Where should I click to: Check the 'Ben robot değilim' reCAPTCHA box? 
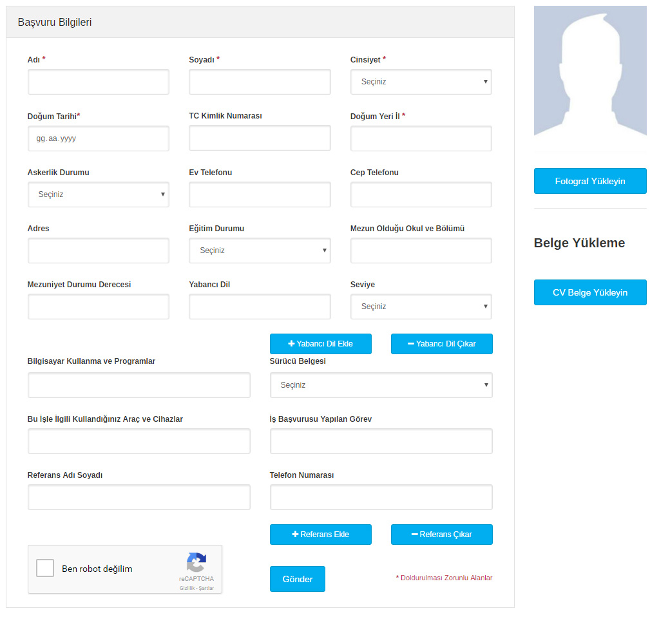point(45,568)
